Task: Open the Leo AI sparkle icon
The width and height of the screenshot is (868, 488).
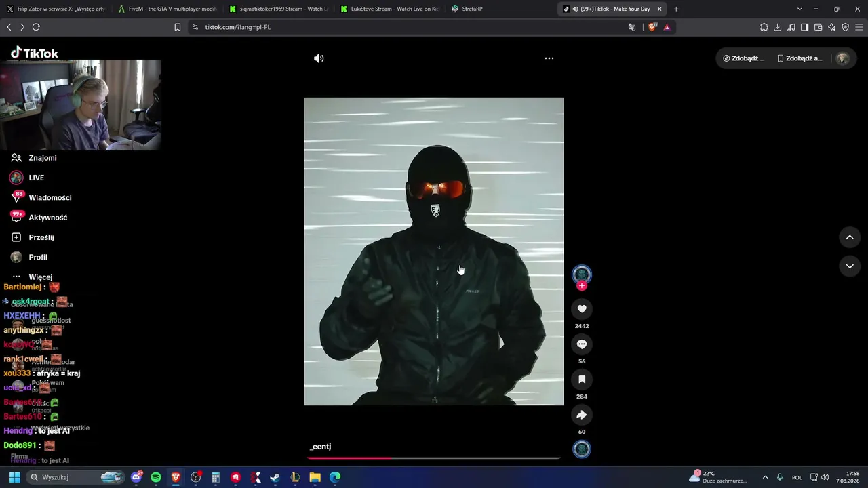Action: [832, 27]
